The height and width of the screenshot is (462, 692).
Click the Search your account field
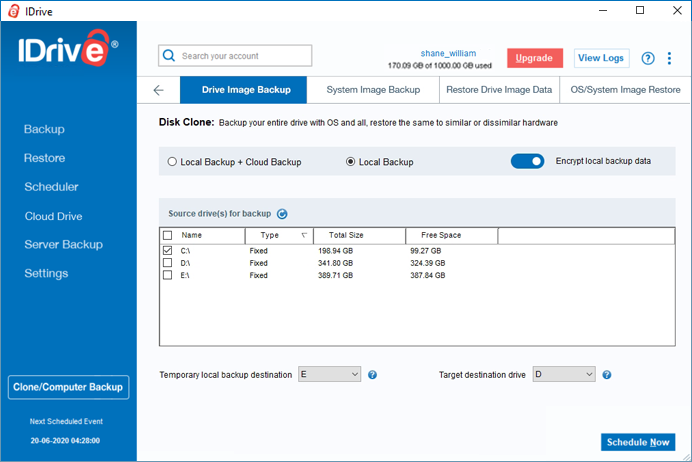pyautogui.click(x=235, y=56)
